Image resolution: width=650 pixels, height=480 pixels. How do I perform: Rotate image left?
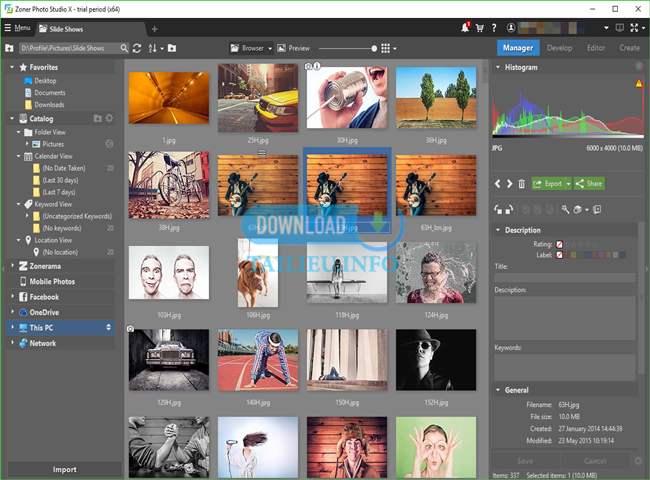click(498, 210)
